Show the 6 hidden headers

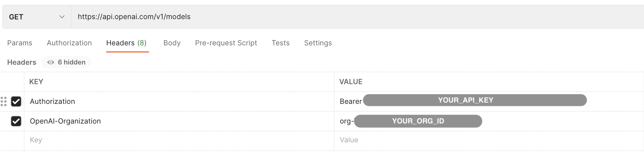(x=66, y=62)
